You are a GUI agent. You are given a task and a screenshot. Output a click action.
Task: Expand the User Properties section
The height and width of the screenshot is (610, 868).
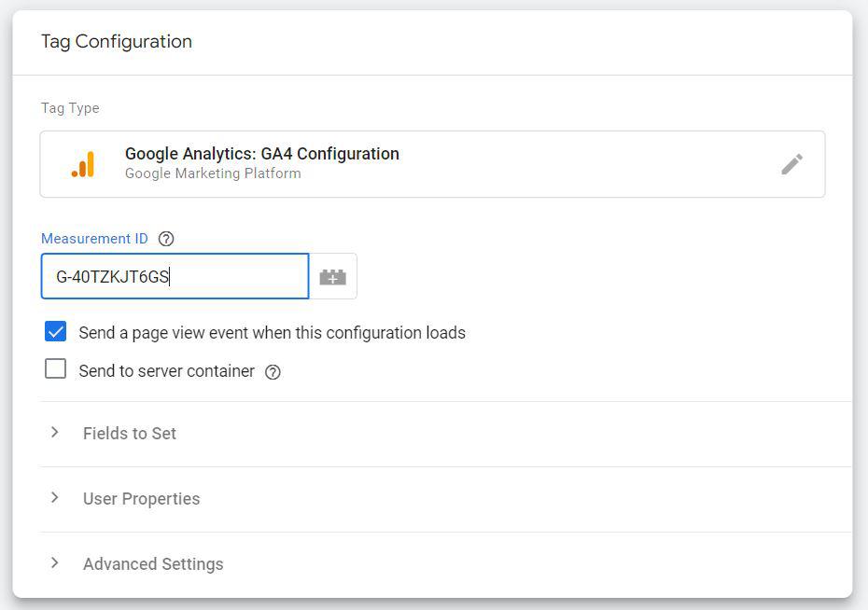pos(141,498)
